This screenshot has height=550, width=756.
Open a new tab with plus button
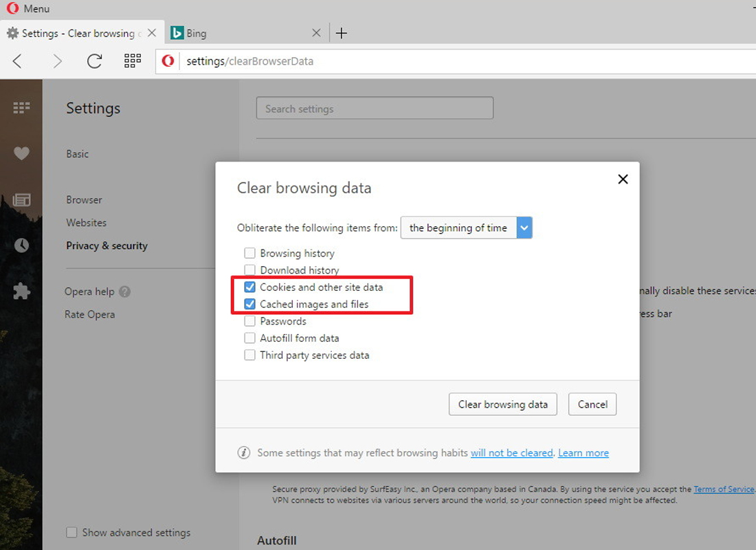point(342,33)
